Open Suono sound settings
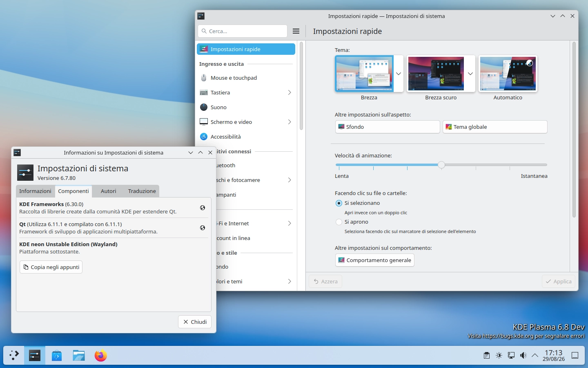The width and height of the screenshot is (588, 368). click(x=246, y=107)
